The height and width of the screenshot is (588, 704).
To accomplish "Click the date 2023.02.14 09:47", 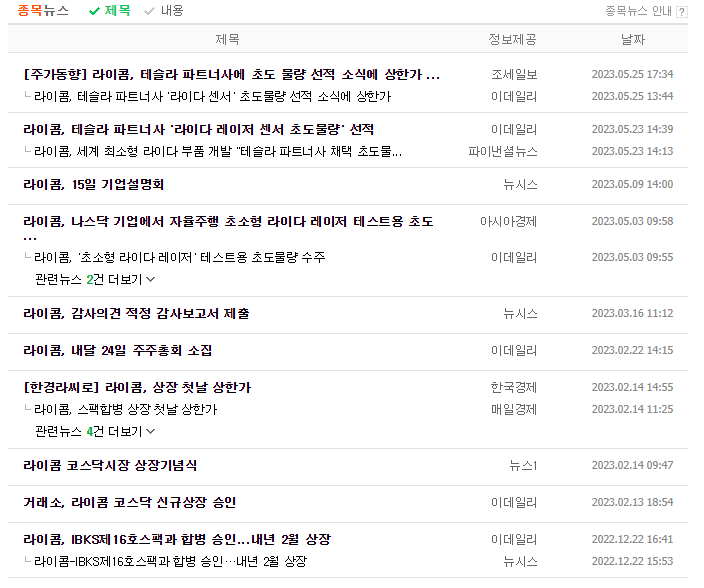I will click(632, 465).
